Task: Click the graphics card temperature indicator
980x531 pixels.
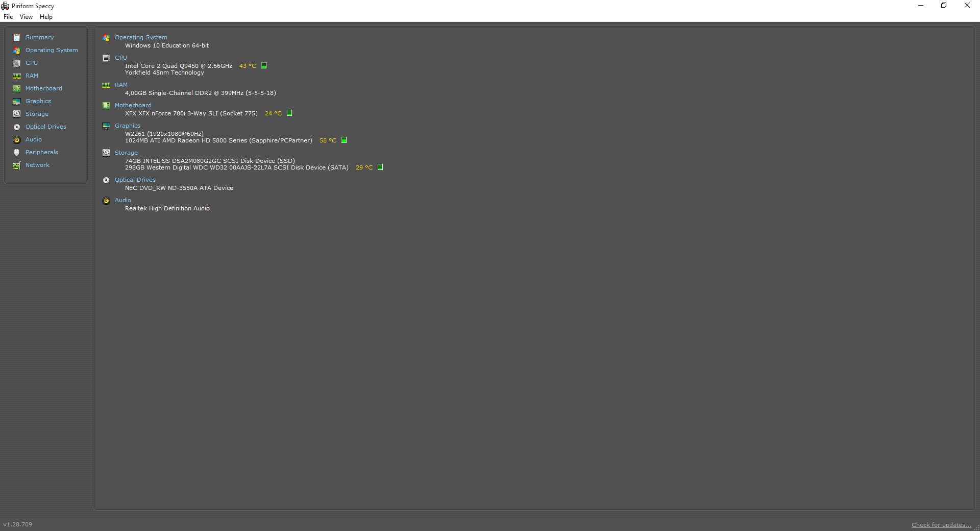Action: [x=344, y=140]
